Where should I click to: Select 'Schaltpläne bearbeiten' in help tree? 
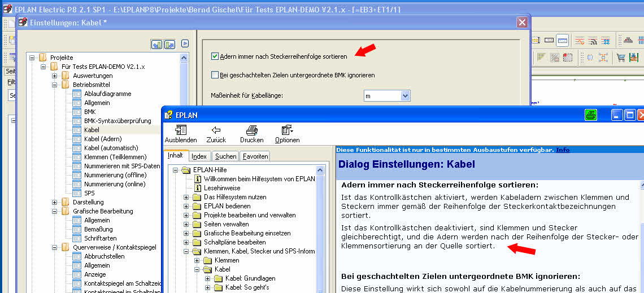click(234, 242)
